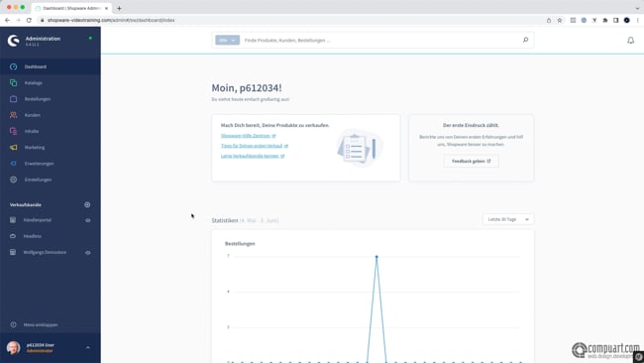The height and width of the screenshot is (363, 644).
Task: Click the Inhalte layout icon
Action: pos(13,131)
